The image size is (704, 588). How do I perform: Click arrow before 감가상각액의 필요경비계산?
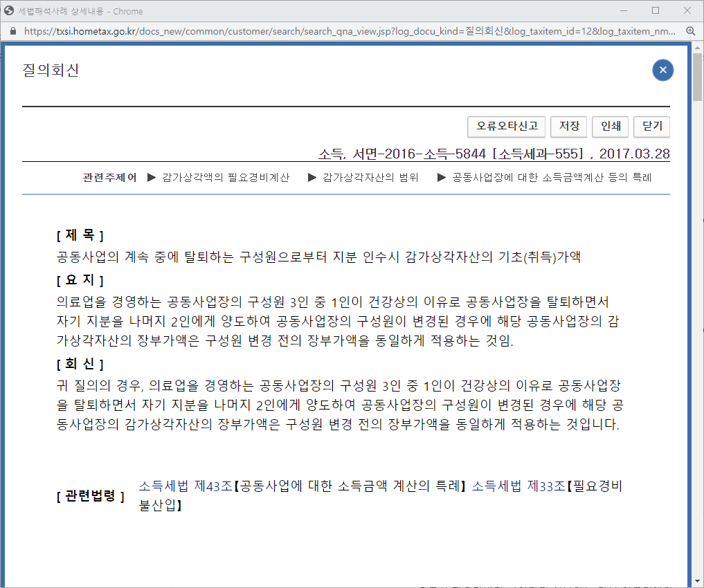pyautogui.click(x=152, y=178)
